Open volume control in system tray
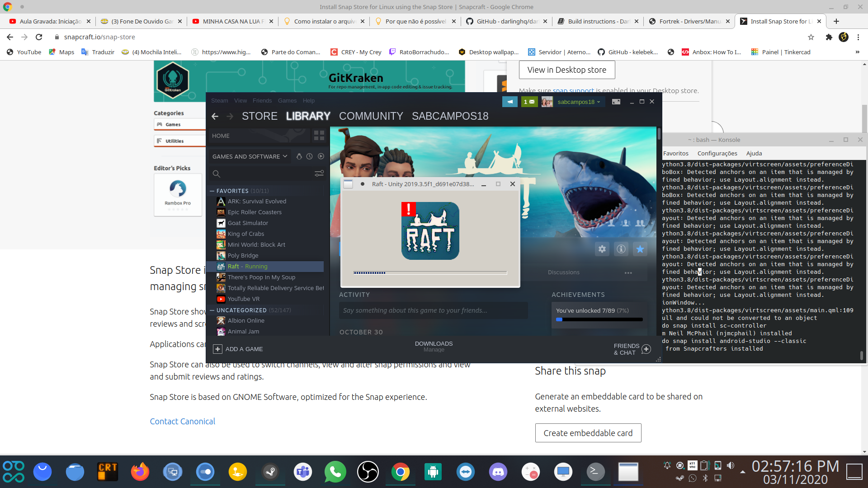 [x=730, y=465]
